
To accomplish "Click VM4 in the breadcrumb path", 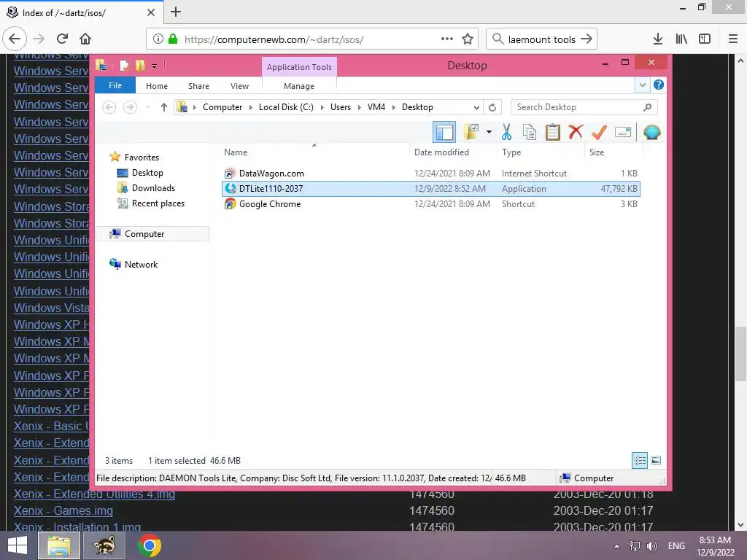I will click(376, 107).
